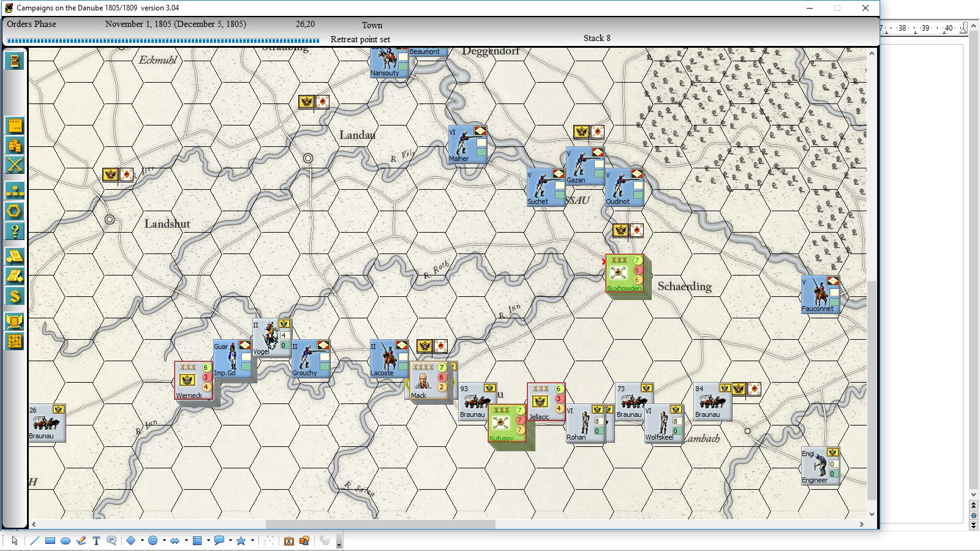Expand the Block Arrows dropdown arrow

[186, 541]
